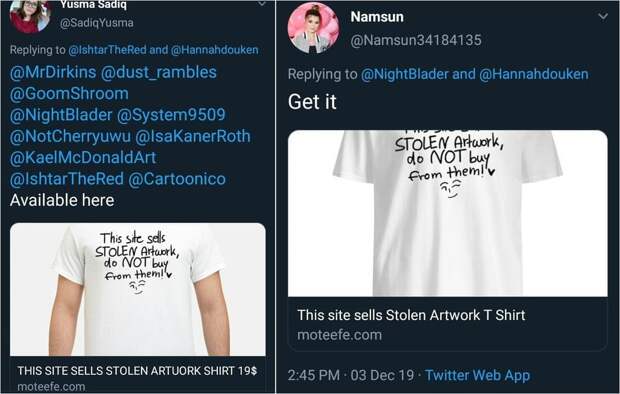The height and width of the screenshot is (394, 620).
Task: Click @Hannahdouken in Namsun's reply line
Action: (x=533, y=74)
